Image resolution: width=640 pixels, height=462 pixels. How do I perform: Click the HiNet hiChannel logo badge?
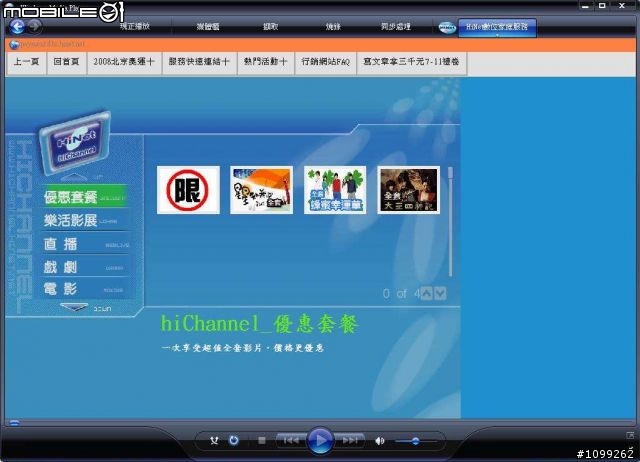(76, 143)
